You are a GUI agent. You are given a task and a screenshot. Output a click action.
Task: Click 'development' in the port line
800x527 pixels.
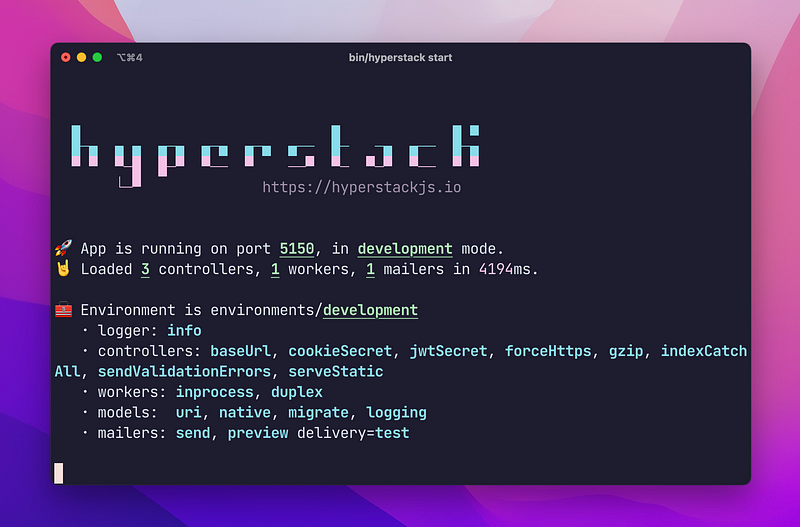[405, 249]
